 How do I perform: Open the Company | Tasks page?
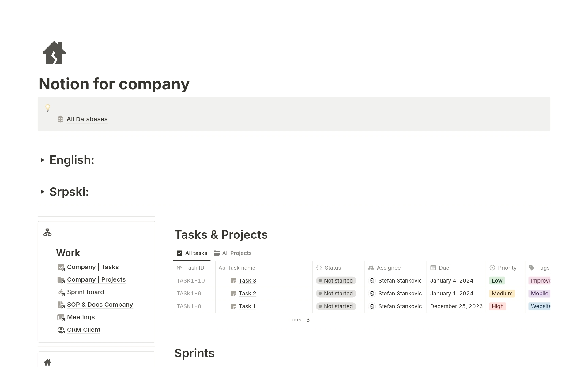click(93, 267)
